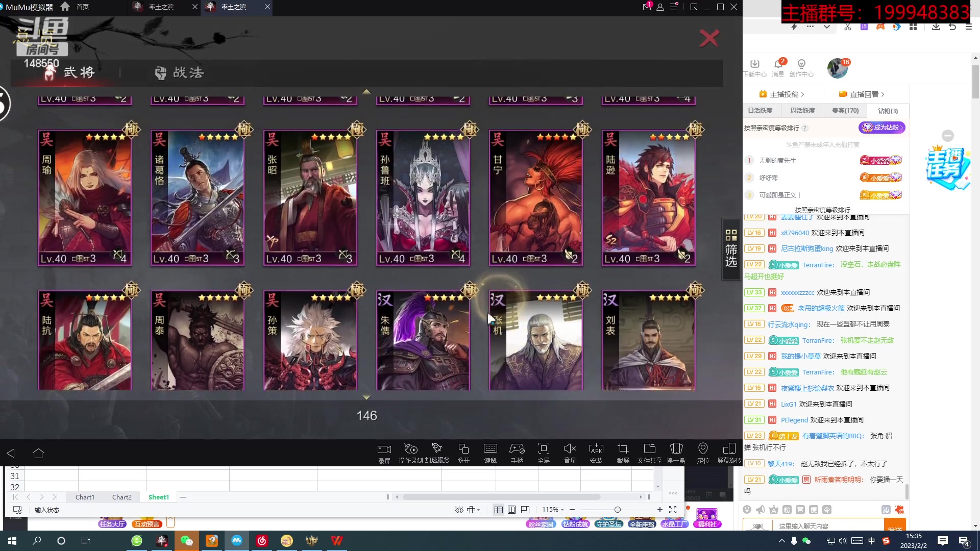Open 加速服务 rocket booster
The image size is (980, 551).
(x=437, y=453)
